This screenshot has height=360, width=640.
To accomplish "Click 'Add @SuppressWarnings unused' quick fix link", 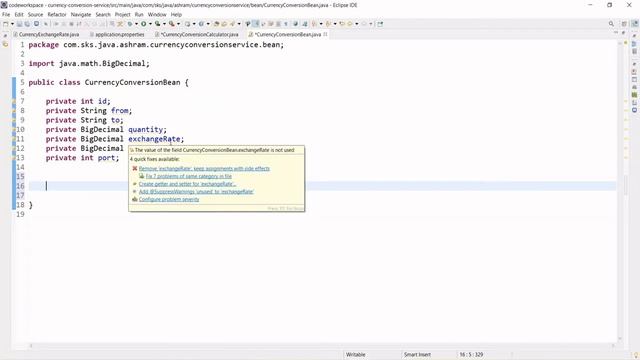I will [196, 191].
